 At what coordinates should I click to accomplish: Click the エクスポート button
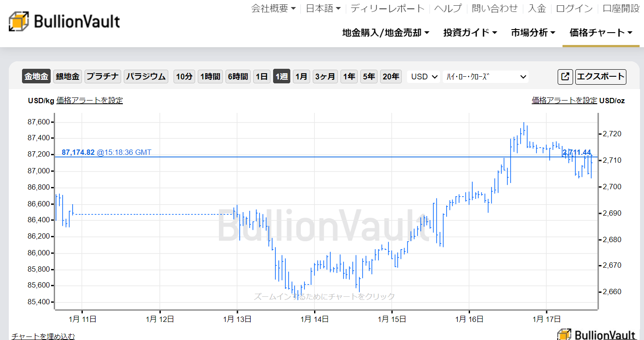pyautogui.click(x=601, y=77)
